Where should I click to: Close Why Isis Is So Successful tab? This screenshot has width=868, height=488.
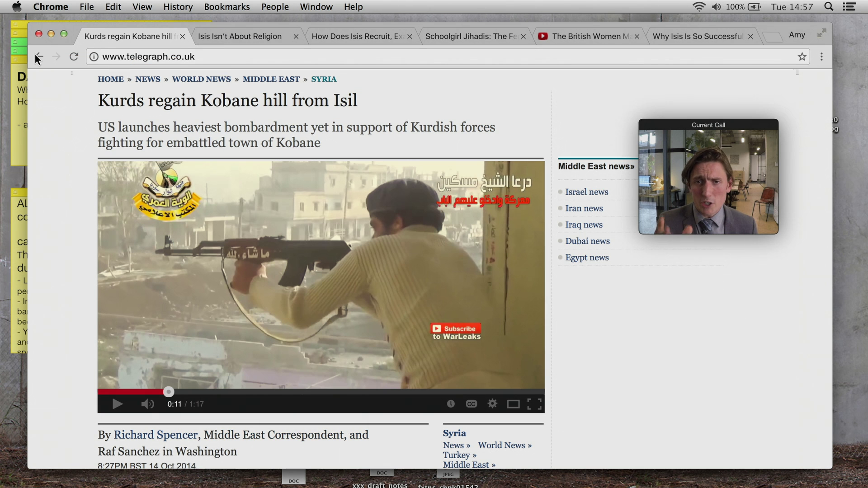click(x=750, y=37)
